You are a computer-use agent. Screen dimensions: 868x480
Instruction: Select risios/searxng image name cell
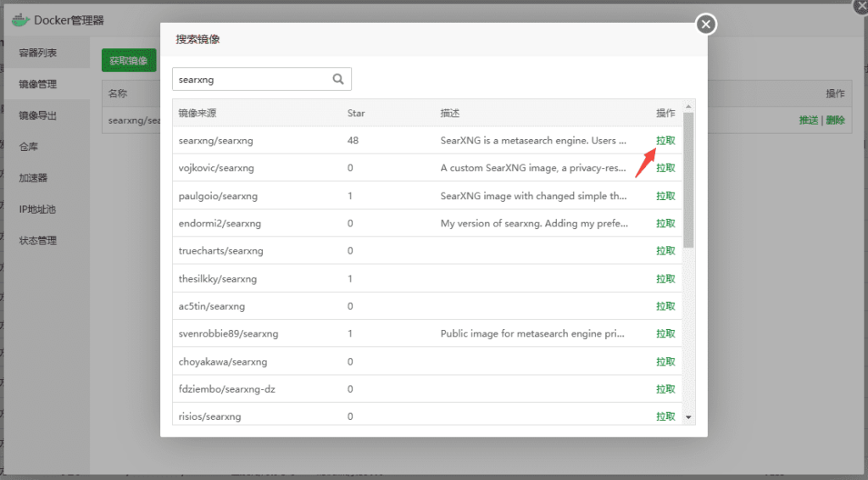[209, 416]
